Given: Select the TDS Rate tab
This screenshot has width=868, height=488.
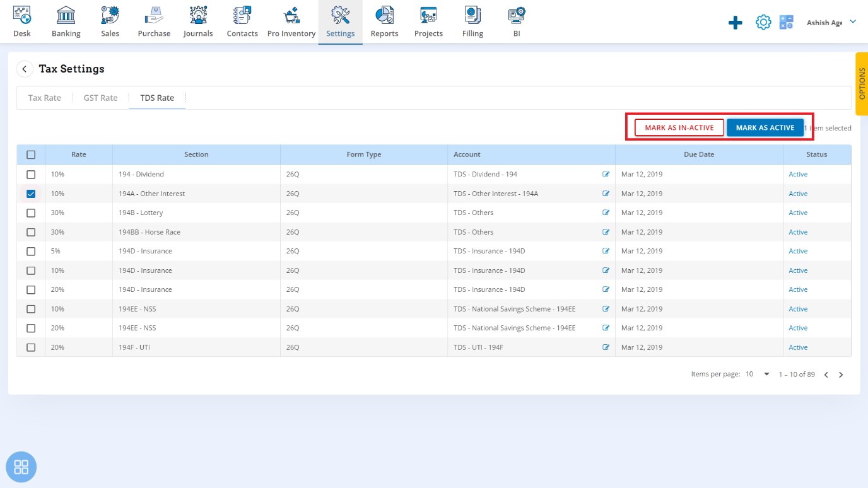Looking at the screenshot, I should pos(157,98).
